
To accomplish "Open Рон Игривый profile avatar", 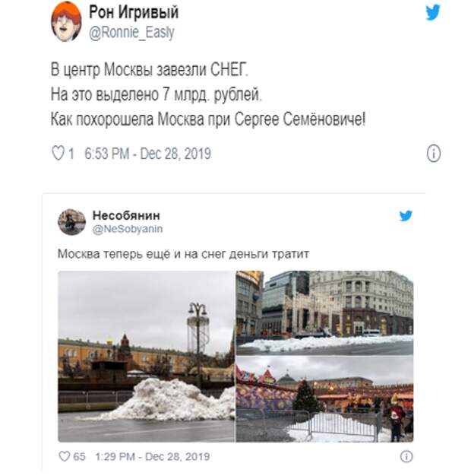I will [x=66, y=21].
